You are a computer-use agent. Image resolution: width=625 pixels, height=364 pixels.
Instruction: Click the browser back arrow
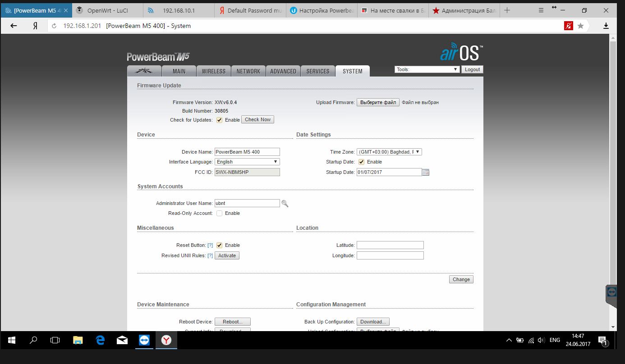(x=14, y=26)
